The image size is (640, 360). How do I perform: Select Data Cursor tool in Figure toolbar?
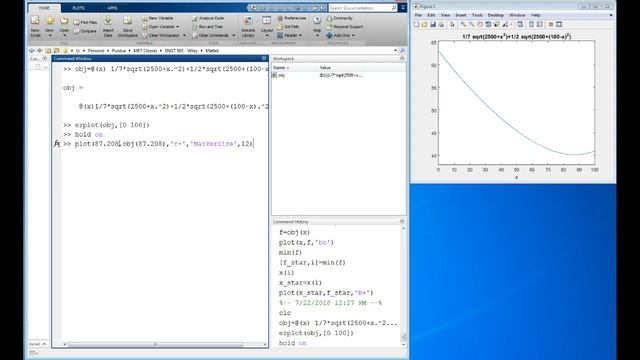[496, 24]
